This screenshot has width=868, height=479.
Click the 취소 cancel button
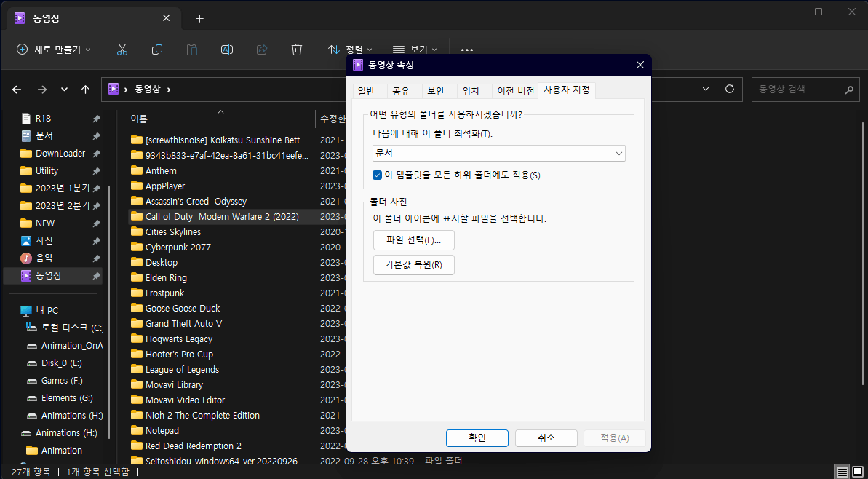[x=546, y=438]
